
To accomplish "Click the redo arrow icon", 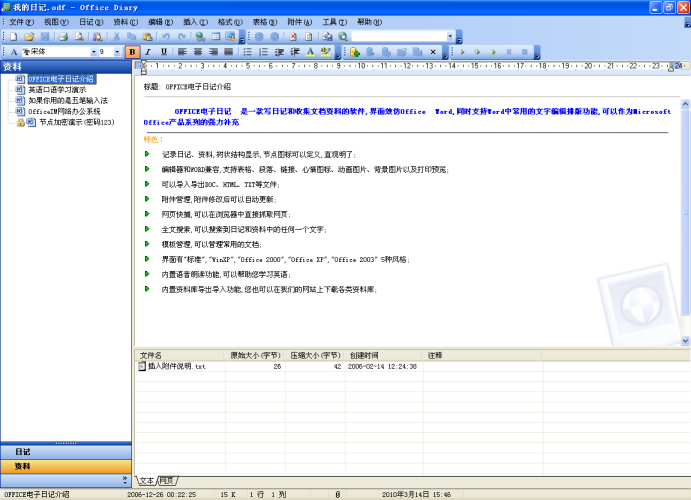I will 182,37.
